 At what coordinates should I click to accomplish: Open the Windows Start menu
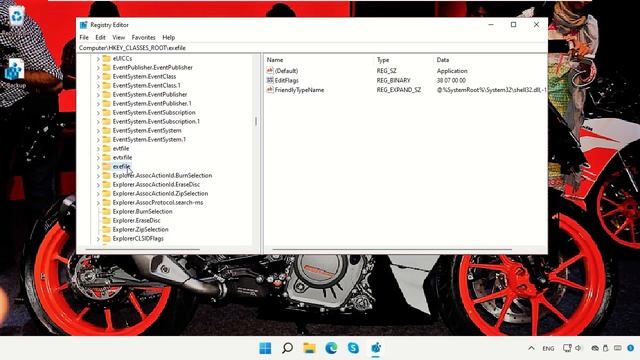(265, 348)
